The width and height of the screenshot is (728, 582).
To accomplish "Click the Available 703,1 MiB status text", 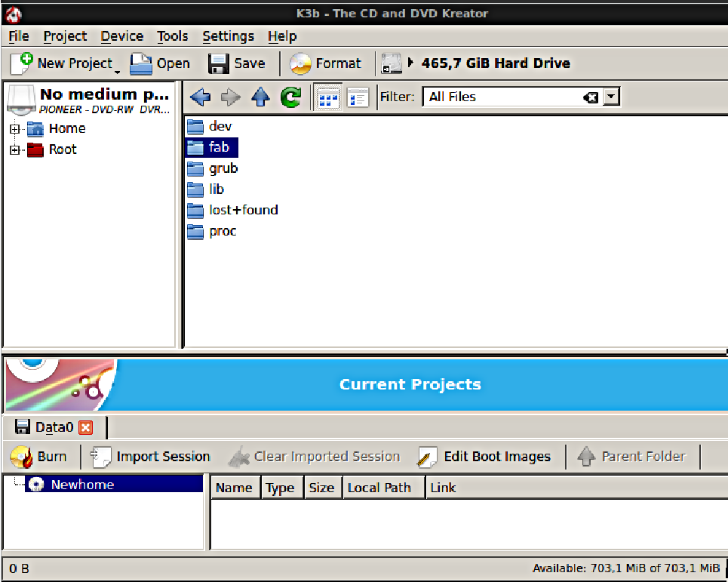I will click(626, 568).
